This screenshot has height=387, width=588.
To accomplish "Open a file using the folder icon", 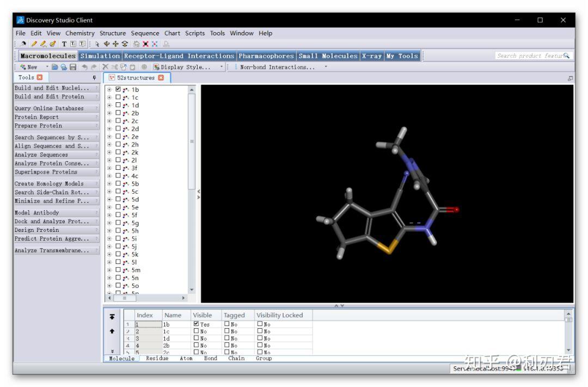I will coord(54,67).
